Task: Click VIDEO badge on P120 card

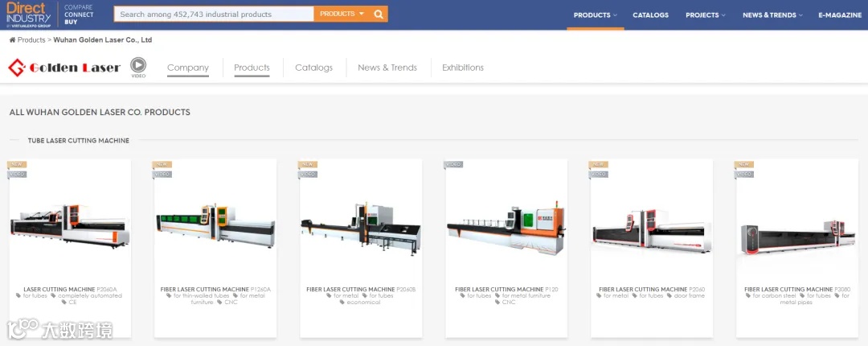Action: tap(453, 165)
